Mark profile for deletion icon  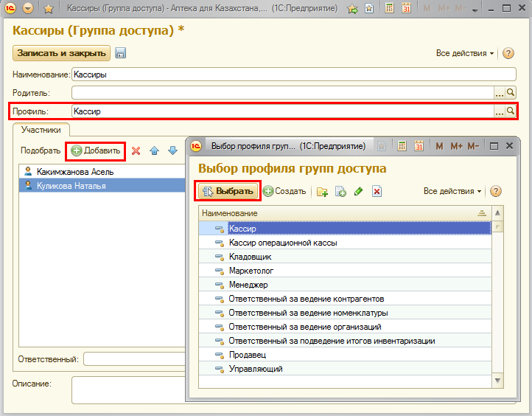click(x=377, y=191)
